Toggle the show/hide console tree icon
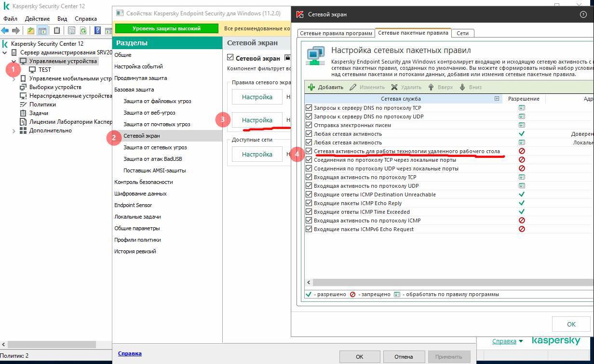This screenshot has width=594, height=364. [x=42, y=31]
